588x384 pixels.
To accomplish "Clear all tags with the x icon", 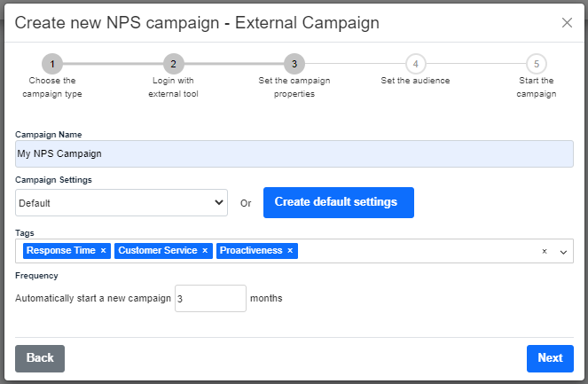I will click(x=545, y=251).
